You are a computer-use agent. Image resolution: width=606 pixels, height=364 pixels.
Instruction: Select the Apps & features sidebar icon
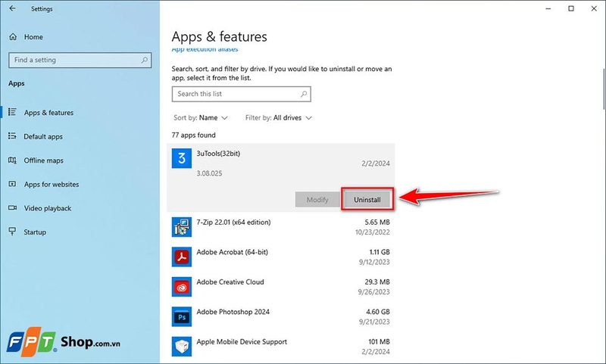pos(12,112)
